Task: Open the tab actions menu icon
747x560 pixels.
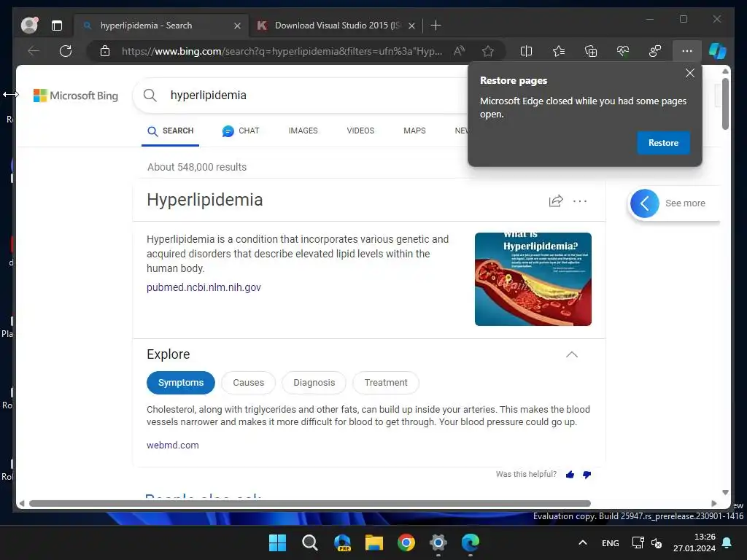Action: [57, 26]
